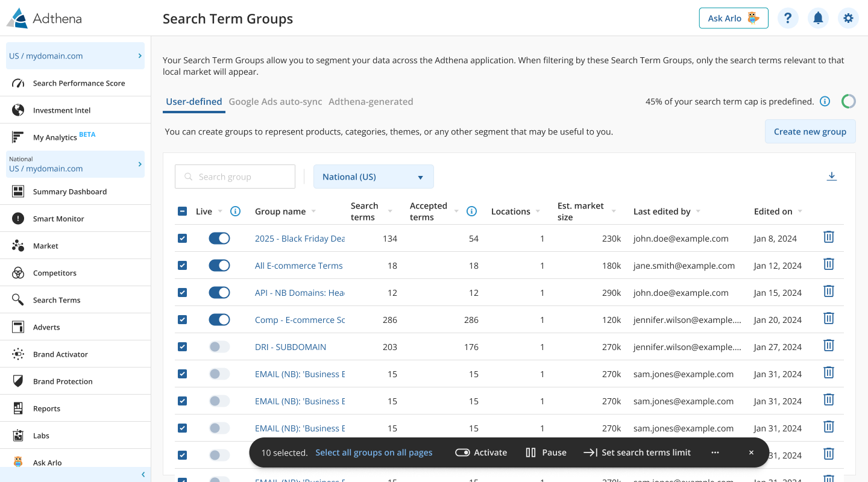Open notifications bell icon
The height and width of the screenshot is (482, 868).
818,18
